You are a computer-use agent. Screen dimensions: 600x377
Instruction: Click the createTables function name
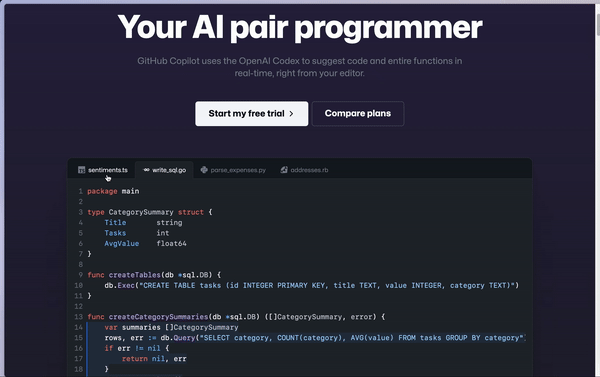pyautogui.click(x=135, y=275)
